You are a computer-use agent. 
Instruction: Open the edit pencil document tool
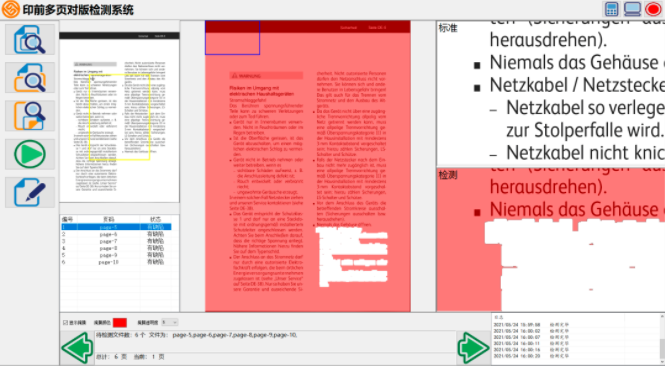click(x=30, y=192)
